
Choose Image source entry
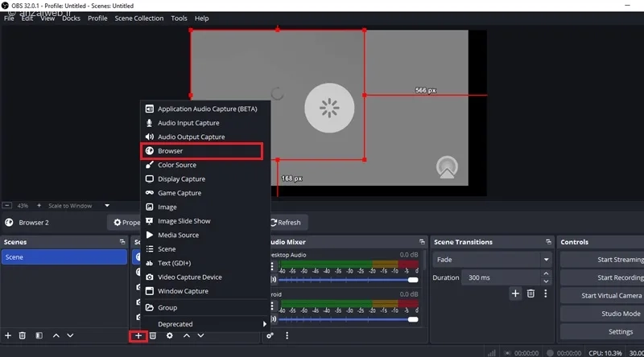click(x=205, y=207)
